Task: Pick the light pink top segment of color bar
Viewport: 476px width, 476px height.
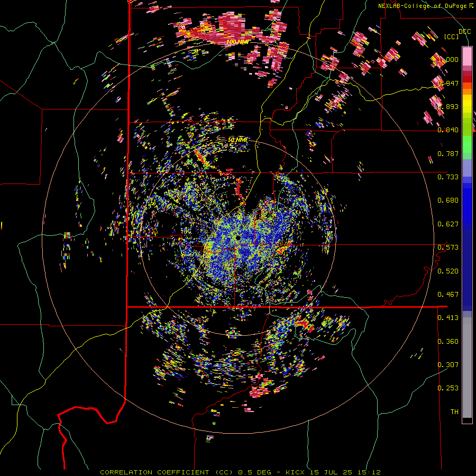Action: pos(467,56)
